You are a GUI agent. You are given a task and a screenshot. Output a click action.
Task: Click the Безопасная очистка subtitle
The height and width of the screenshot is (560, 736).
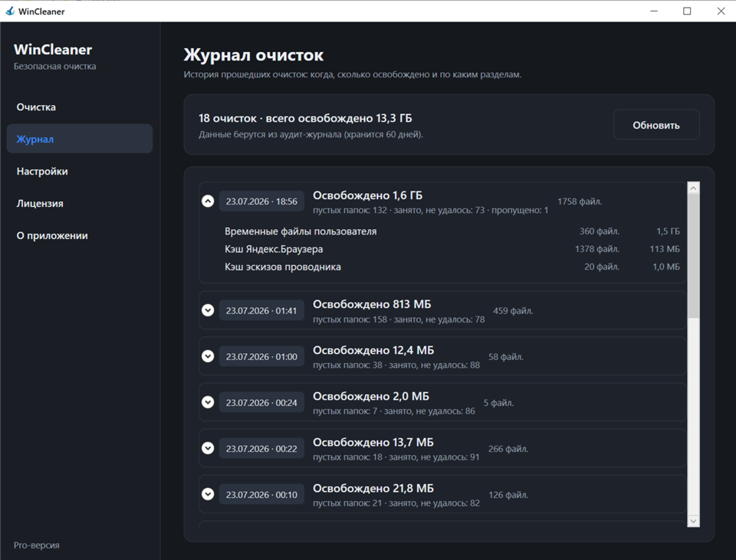pyautogui.click(x=54, y=66)
